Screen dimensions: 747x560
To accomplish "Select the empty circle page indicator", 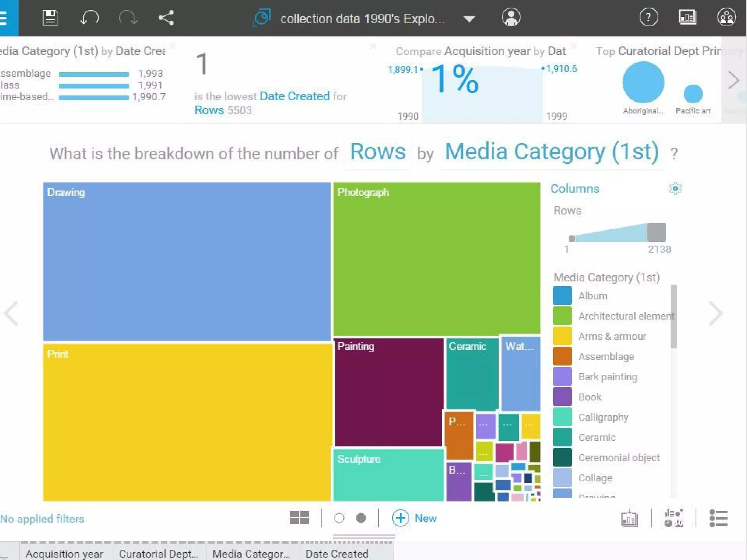I will (339, 518).
